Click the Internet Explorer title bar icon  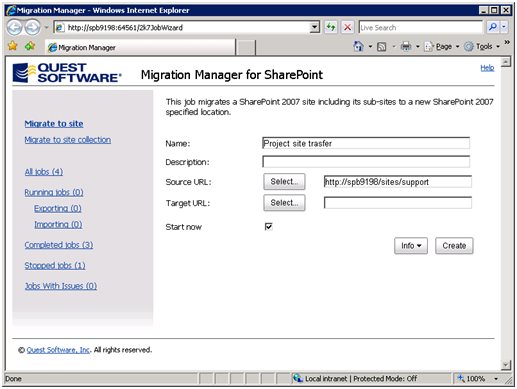point(11,10)
